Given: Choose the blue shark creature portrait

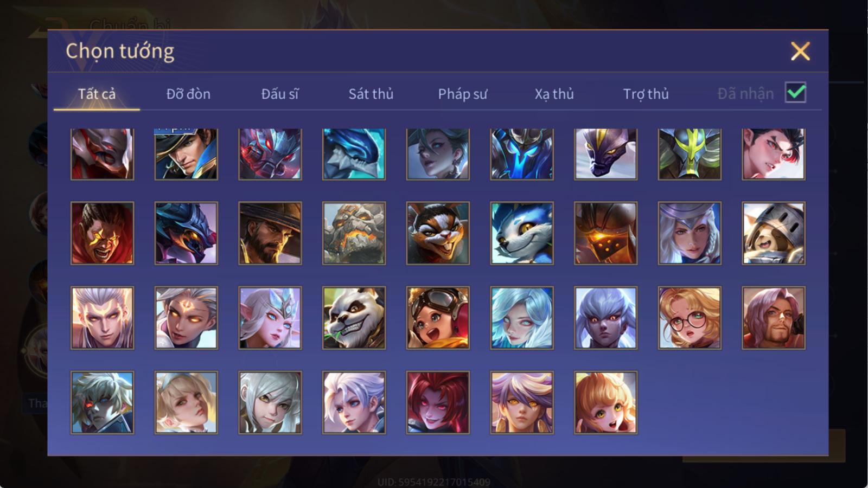Looking at the screenshot, I should (x=354, y=154).
